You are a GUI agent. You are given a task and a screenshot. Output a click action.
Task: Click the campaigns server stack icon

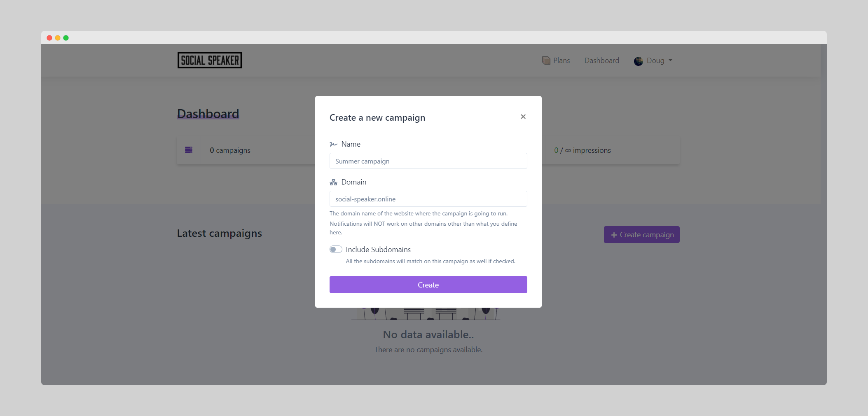tap(189, 150)
